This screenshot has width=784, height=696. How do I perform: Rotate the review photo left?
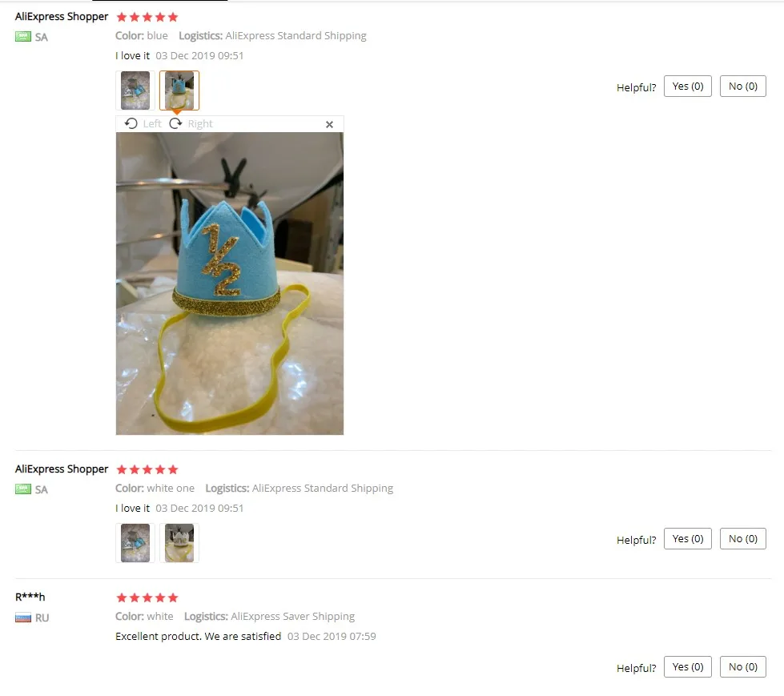point(143,123)
